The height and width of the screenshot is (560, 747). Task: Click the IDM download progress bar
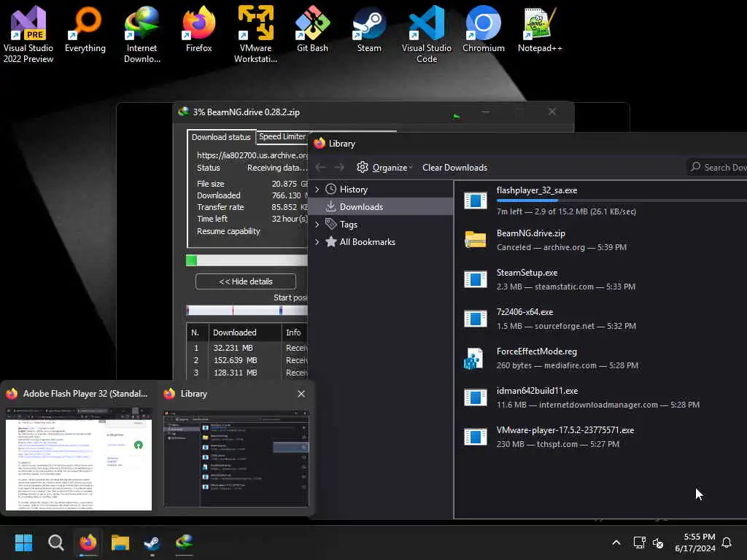(x=247, y=260)
